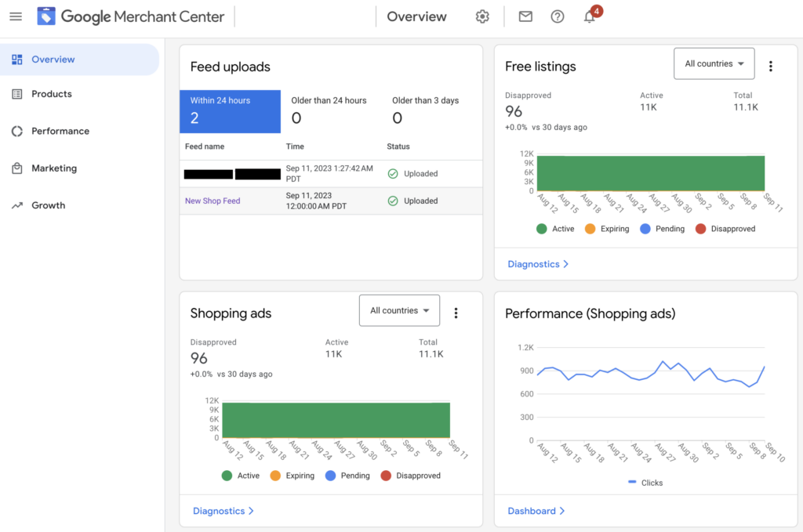
Task: Click the Google Merchant Center logo
Action: 130,16
